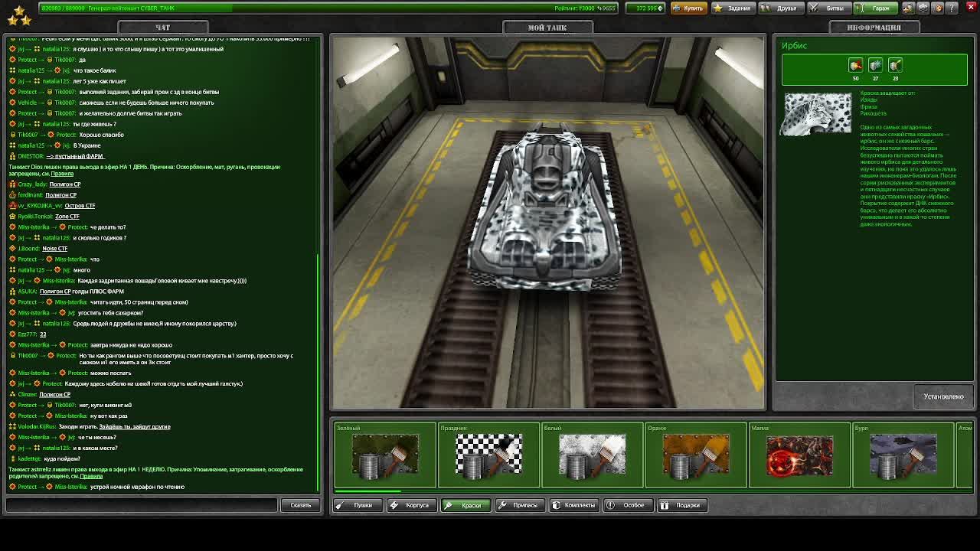Viewport: 980px width, 551px height.
Task: Go to Битвы
Action: 828,8
